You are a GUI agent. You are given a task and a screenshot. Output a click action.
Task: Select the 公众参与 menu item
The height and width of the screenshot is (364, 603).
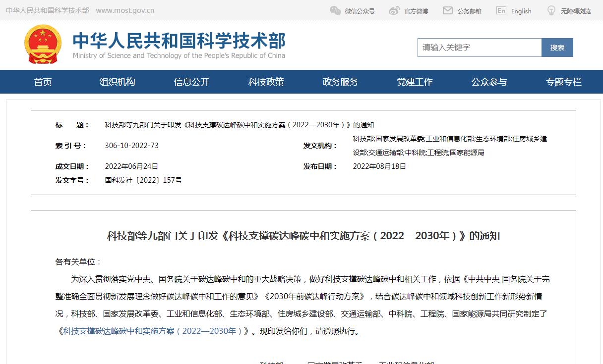click(x=489, y=82)
